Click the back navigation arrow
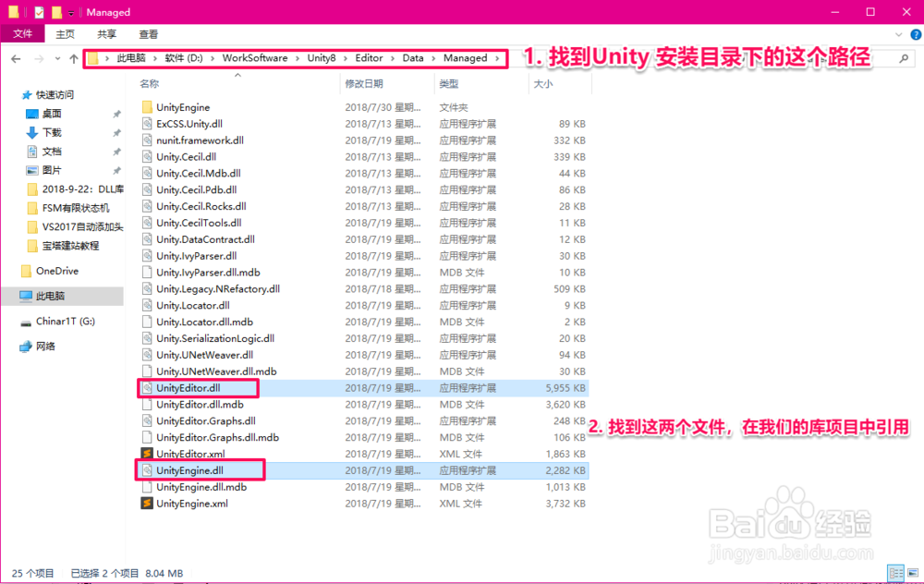Image resolution: width=924 pixels, height=584 pixels. (x=16, y=57)
